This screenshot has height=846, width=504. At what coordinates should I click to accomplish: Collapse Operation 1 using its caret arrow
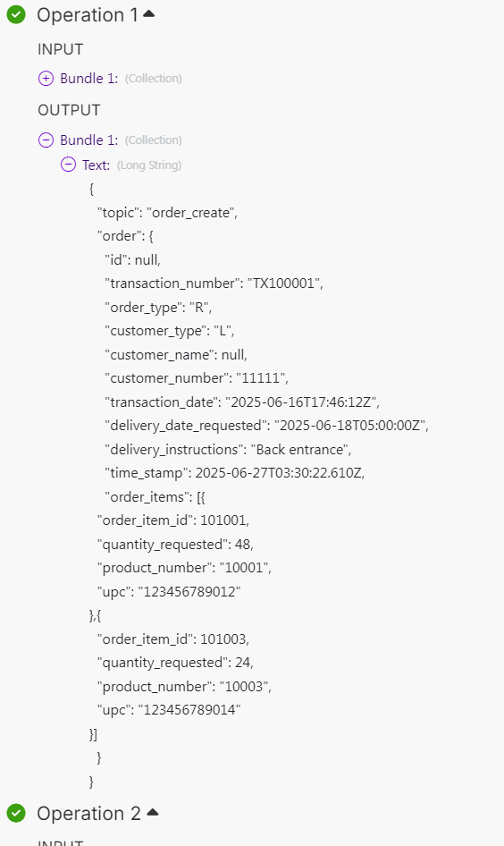(149, 14)
